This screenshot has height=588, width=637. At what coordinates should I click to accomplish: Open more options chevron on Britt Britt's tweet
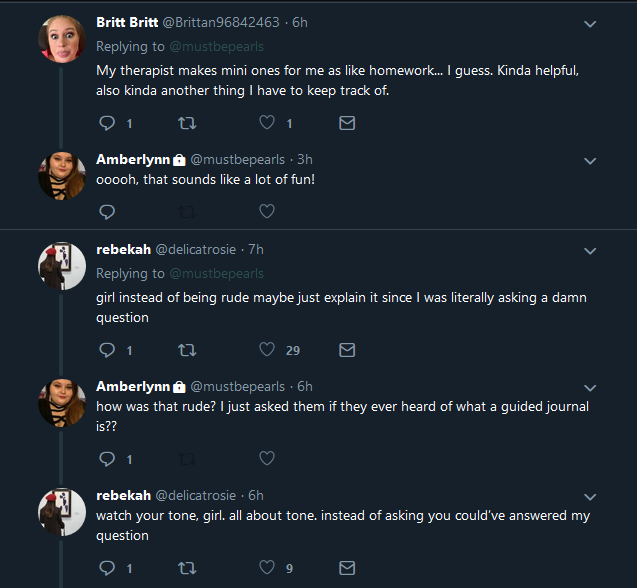coord(590,24)
